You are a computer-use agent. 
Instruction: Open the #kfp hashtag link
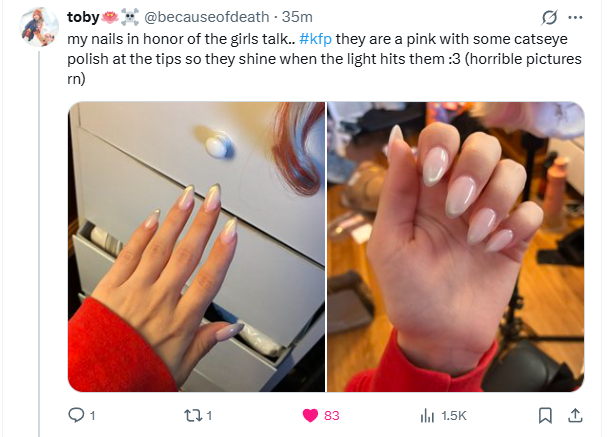(x=315, y=39)
